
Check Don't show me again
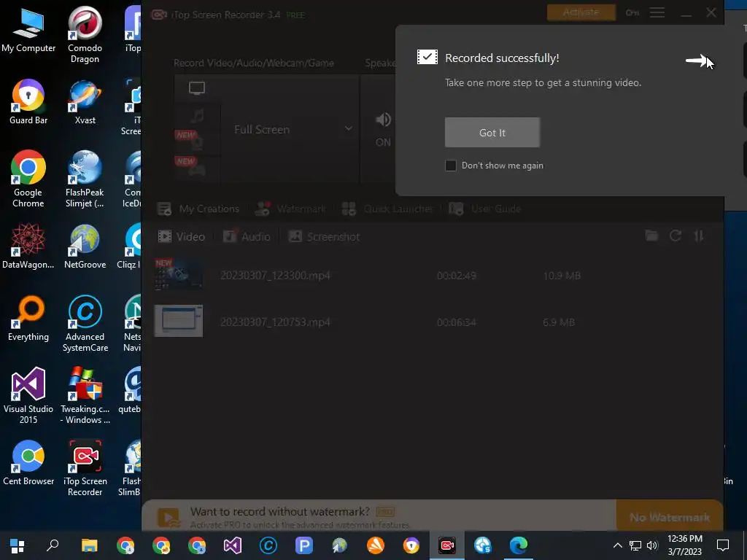[450, 166]
